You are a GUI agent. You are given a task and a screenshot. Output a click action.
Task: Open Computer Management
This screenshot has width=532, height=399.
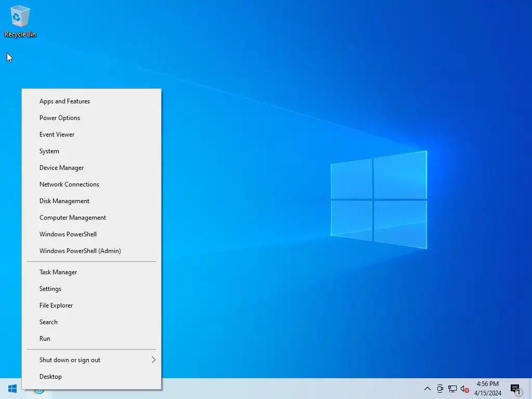click(x=91, y=218)
